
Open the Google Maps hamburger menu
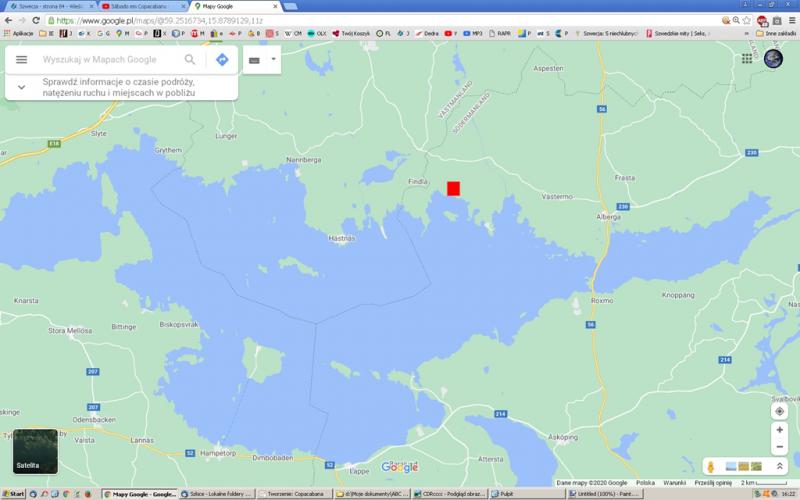point(21,60)
